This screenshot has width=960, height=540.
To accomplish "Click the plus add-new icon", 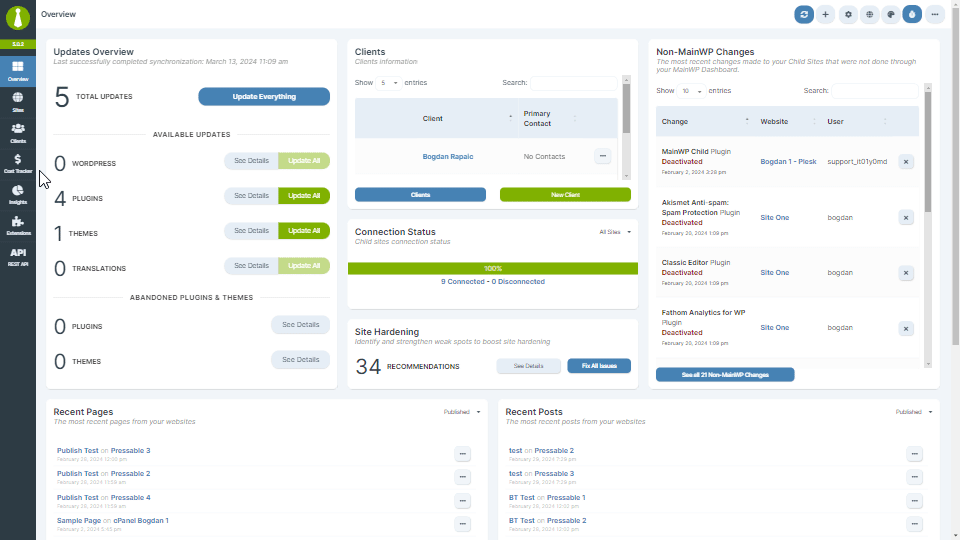I will click(825, 14).
